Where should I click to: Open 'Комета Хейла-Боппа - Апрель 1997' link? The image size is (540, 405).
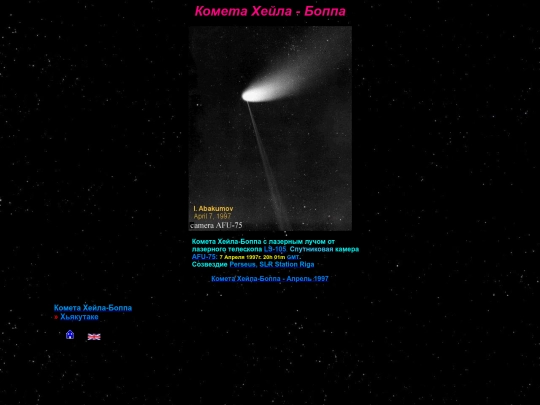coord(270,279)
